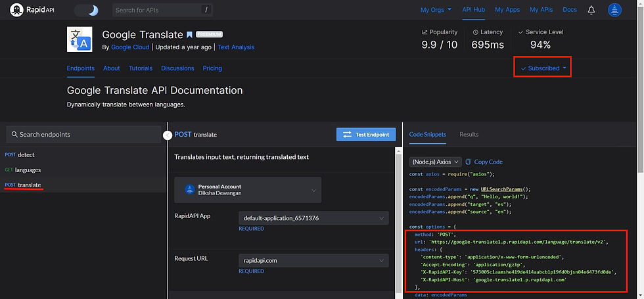Toggle the dark mode moon switch
The width and height of the screenshot is (644, 299).
click(86, 10)
